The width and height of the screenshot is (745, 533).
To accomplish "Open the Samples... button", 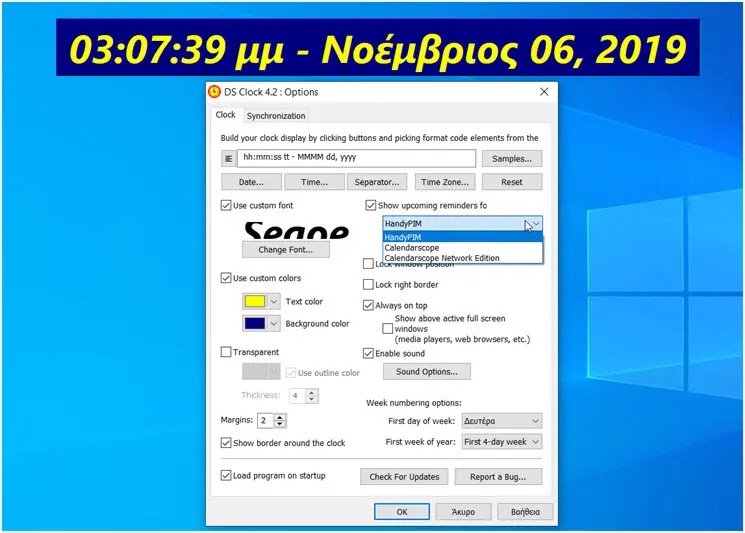I will (512, 159).
